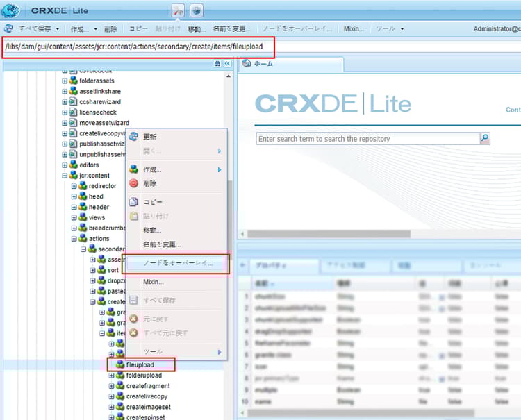Screen dimensions: 521x420
Task: Click the refresh icon in toolbar
Action: 8,28
